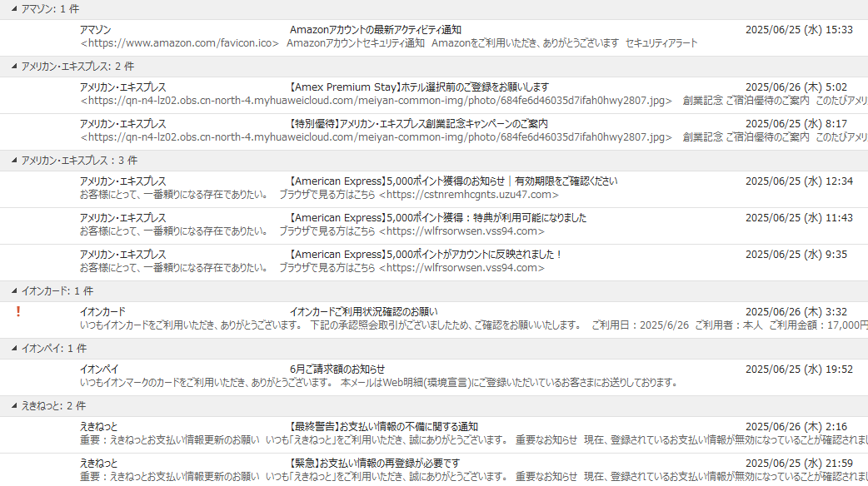Click the myhuaweicloud URL in the 8:17 mail preview
868x486 pixels.
pyautogui.click(x=377, y=137)
